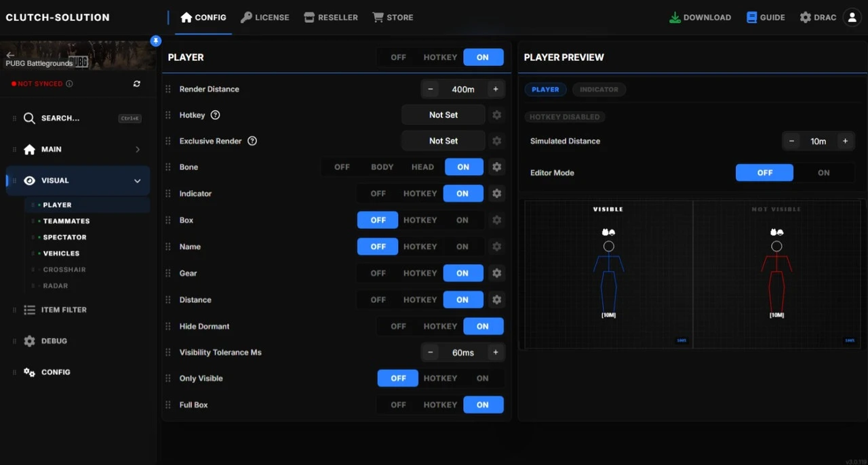The image size is (868, 465).
Task: Open Gear row settings gear
Action: 497,273
